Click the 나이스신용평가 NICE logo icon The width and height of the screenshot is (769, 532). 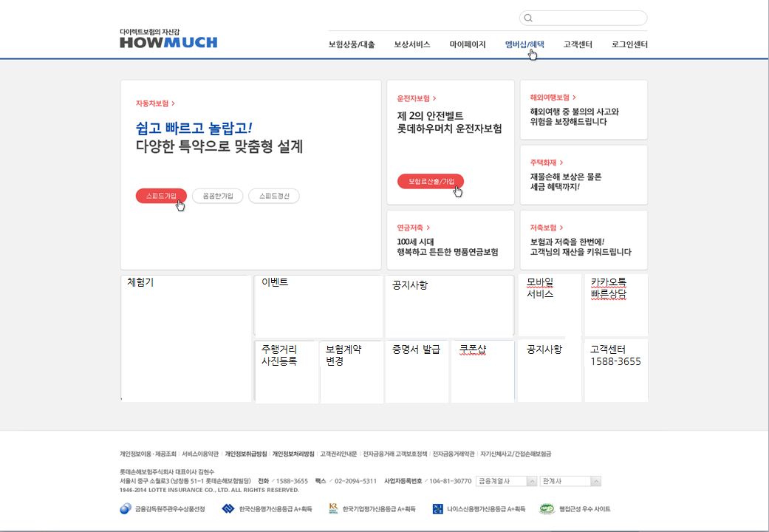coord(437,509)
